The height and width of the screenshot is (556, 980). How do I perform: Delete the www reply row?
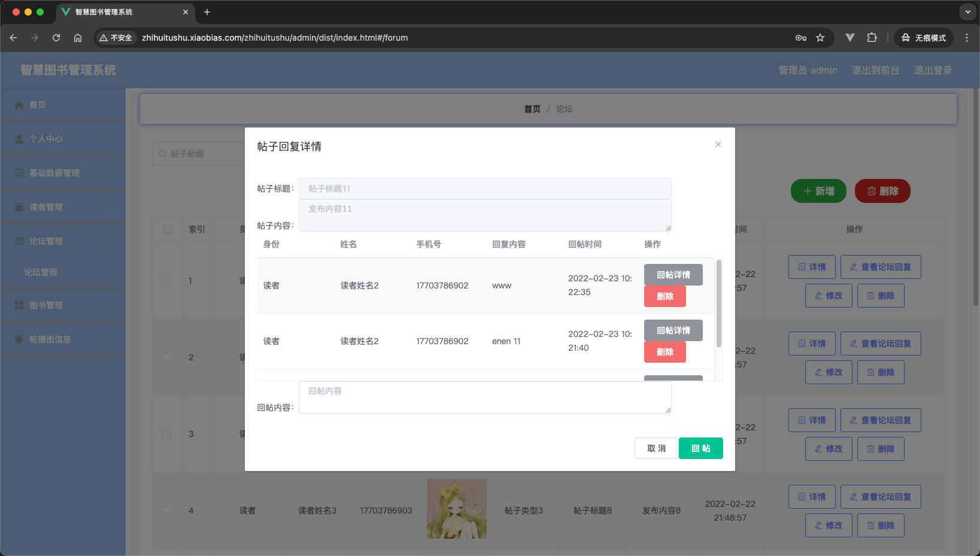(x=665, y=296)
